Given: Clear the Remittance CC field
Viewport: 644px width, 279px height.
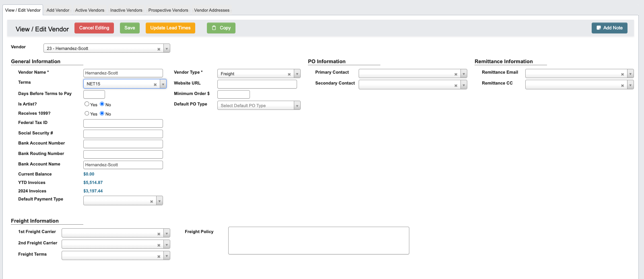Looking at the screenshot, I should (x=622, y=85).
